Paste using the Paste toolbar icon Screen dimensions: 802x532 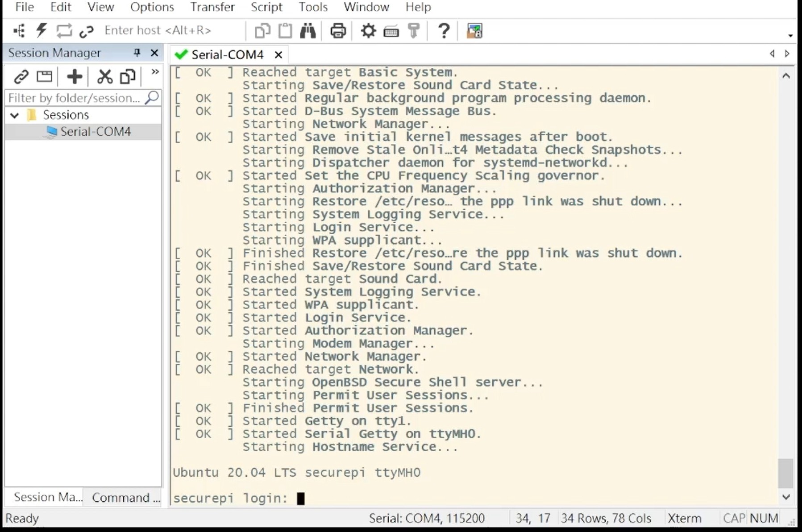[x=284, y=30]
